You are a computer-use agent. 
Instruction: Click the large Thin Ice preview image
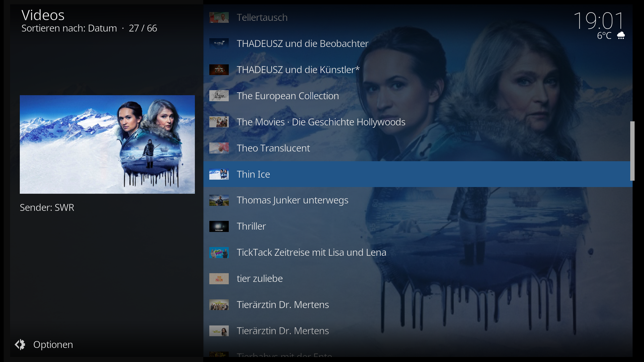click(107, 144)
